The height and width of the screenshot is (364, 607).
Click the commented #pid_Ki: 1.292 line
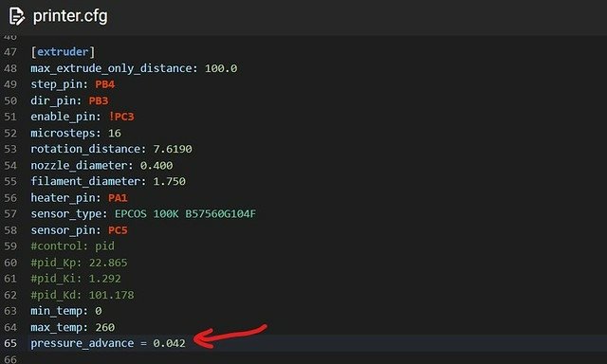[x=76, y=279]
